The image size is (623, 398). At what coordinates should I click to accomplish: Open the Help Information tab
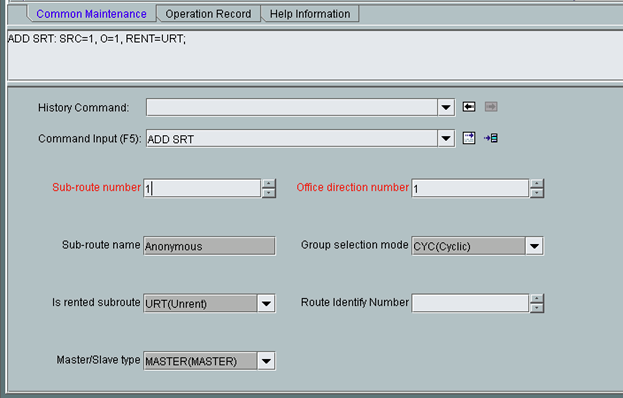[x=310, y=14]
